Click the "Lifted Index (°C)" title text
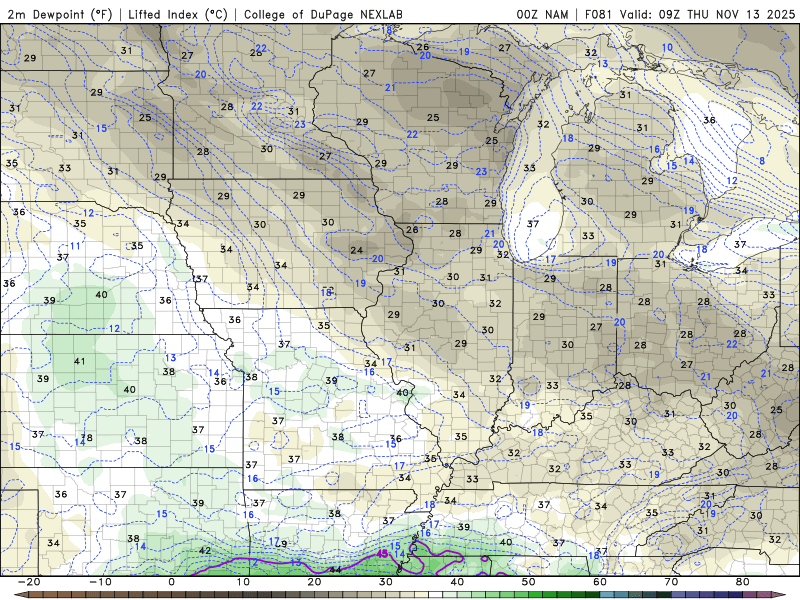Viewport: 800px width, 600px height. coord(178,14)
